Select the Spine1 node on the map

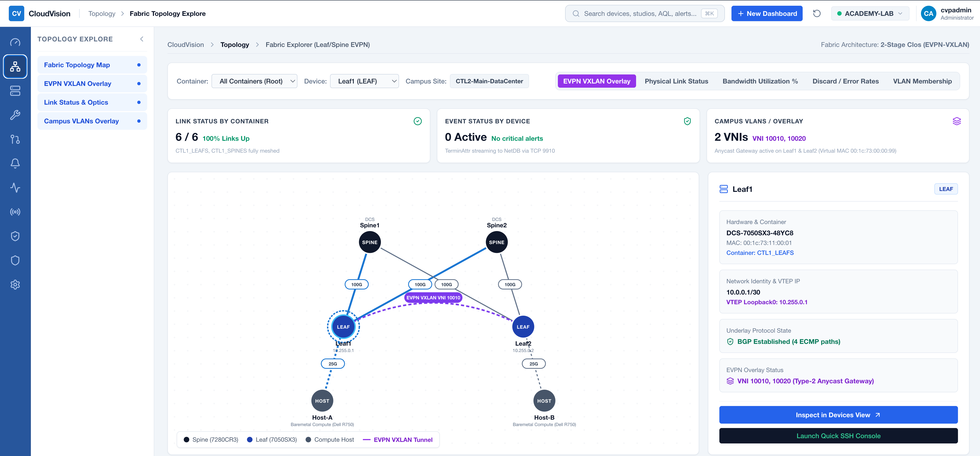coord(369,242)
